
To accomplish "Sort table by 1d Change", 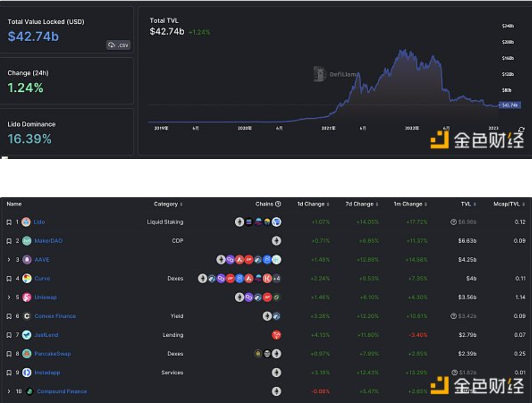I will click(313, 204).
